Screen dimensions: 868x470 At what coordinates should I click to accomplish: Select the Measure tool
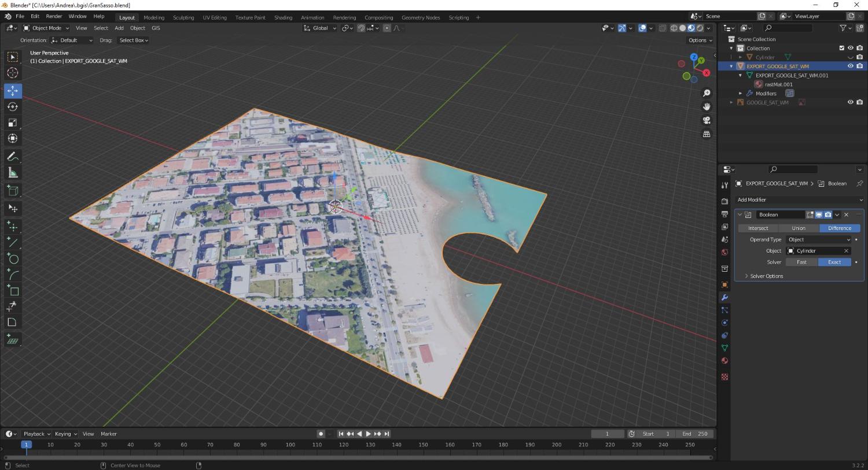click(x=12, y=173)
